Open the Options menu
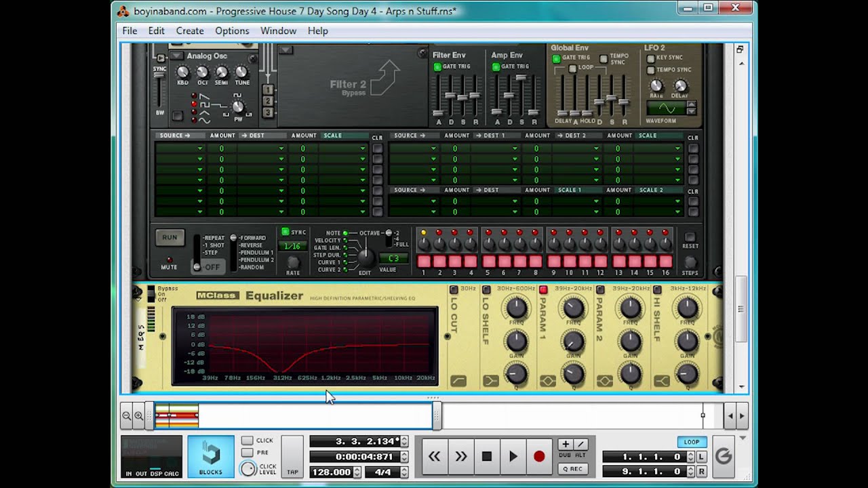 pyautogui.click(x=232, y=30)
